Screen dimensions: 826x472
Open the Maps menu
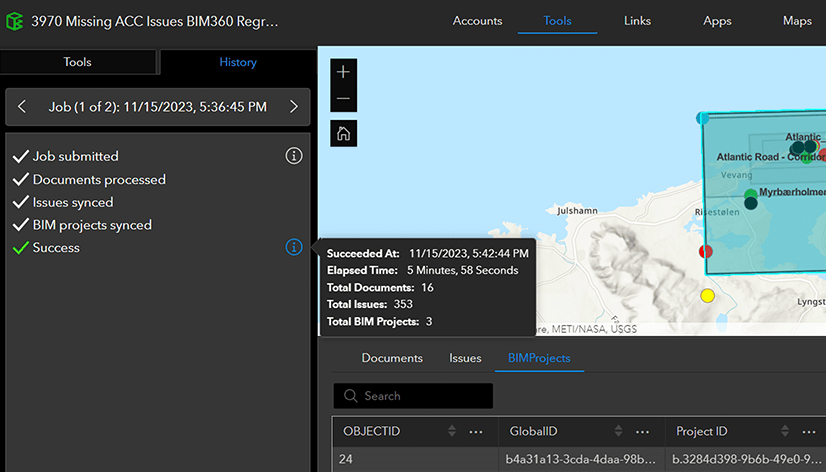pyautogui.click(x=797, y=21)
